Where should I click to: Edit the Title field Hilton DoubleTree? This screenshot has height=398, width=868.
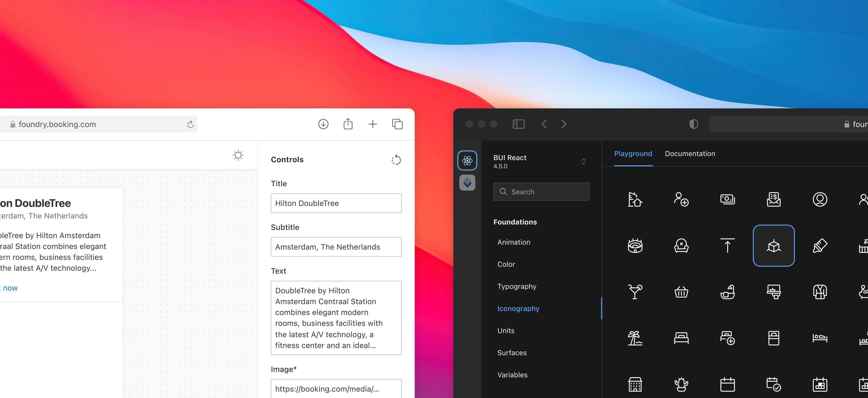tap(336, 203)
